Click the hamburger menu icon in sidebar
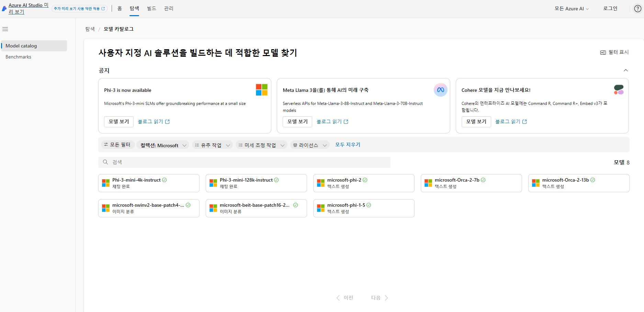This screenshot has width=644, height=312. [5, 29]
